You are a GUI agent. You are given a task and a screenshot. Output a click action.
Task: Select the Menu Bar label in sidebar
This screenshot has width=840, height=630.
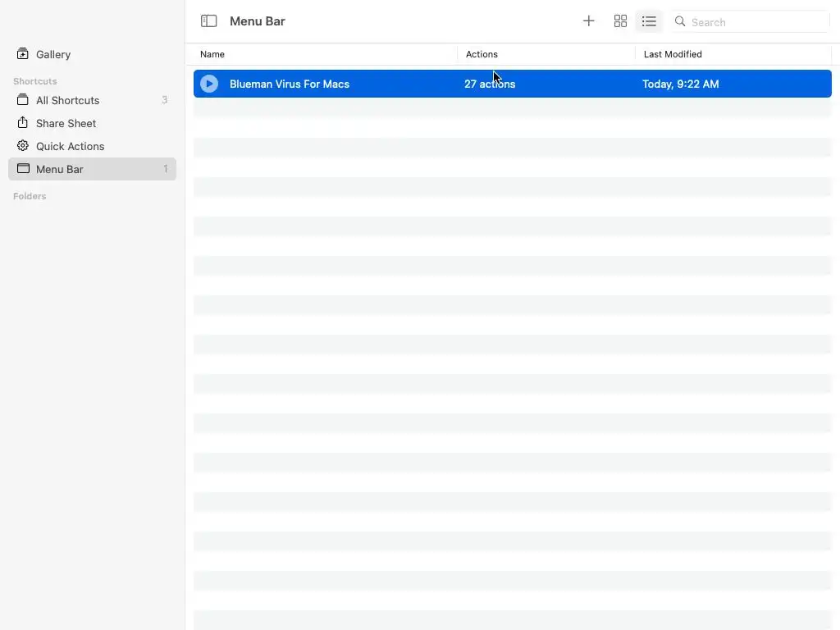pos(59,169)
